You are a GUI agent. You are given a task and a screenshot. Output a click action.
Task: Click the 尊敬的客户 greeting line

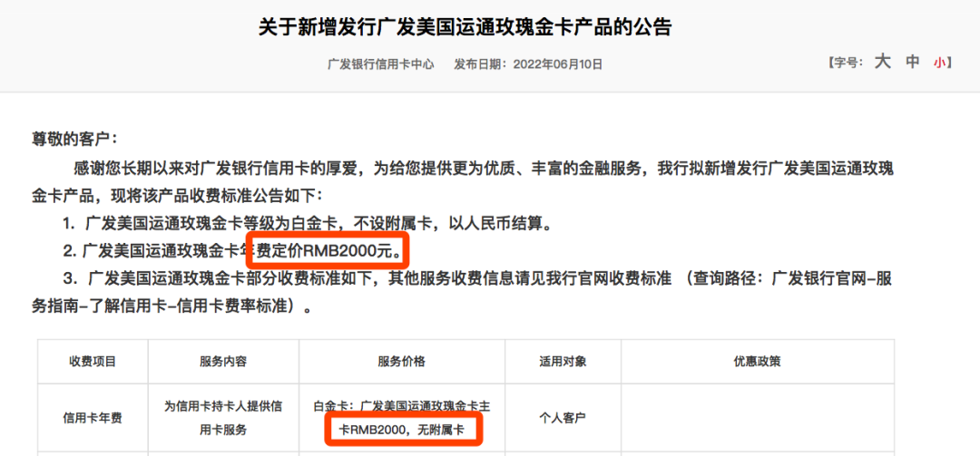(x=75, y=138)
